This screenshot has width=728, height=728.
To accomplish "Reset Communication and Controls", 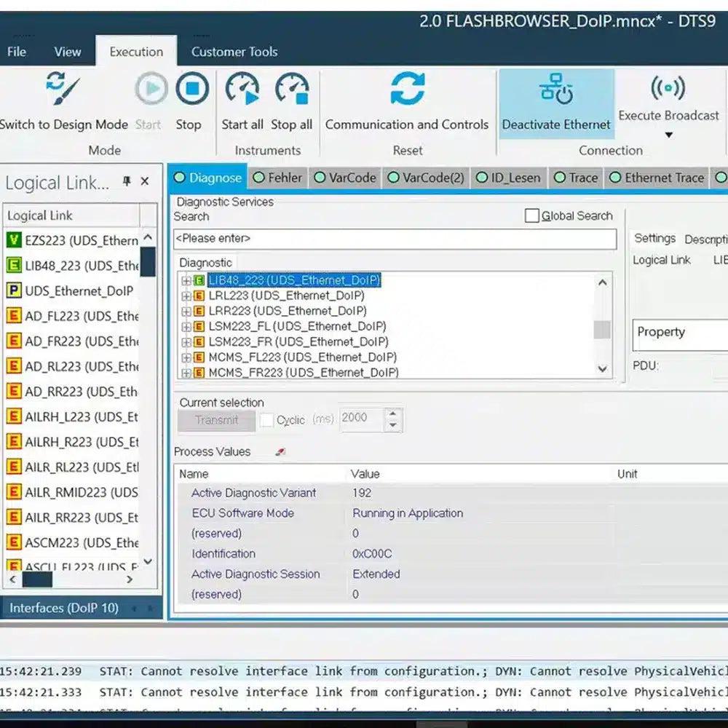I will 406,89.
